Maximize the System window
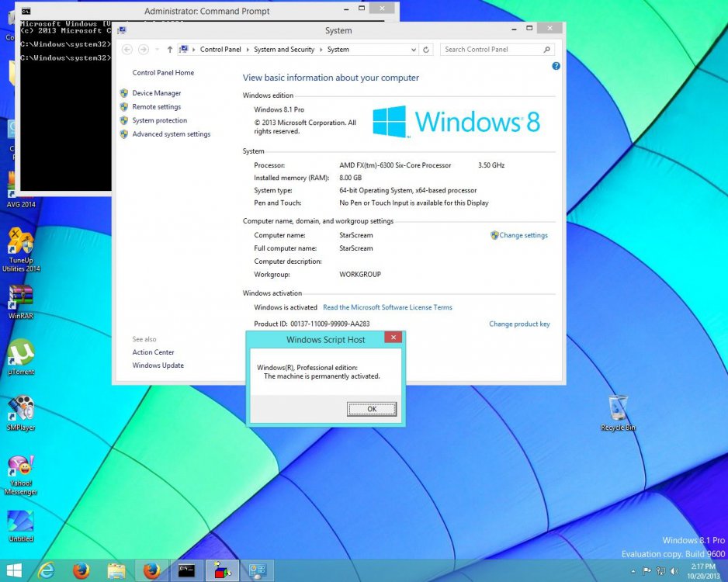728x582 pixels. tap(529, 28)
